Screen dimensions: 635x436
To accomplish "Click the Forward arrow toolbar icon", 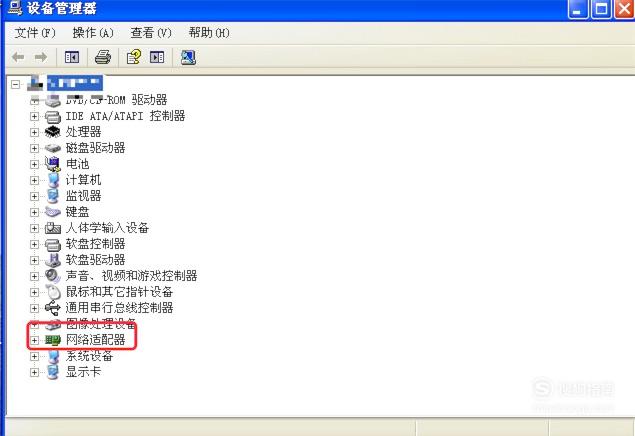I will [40, 57].
